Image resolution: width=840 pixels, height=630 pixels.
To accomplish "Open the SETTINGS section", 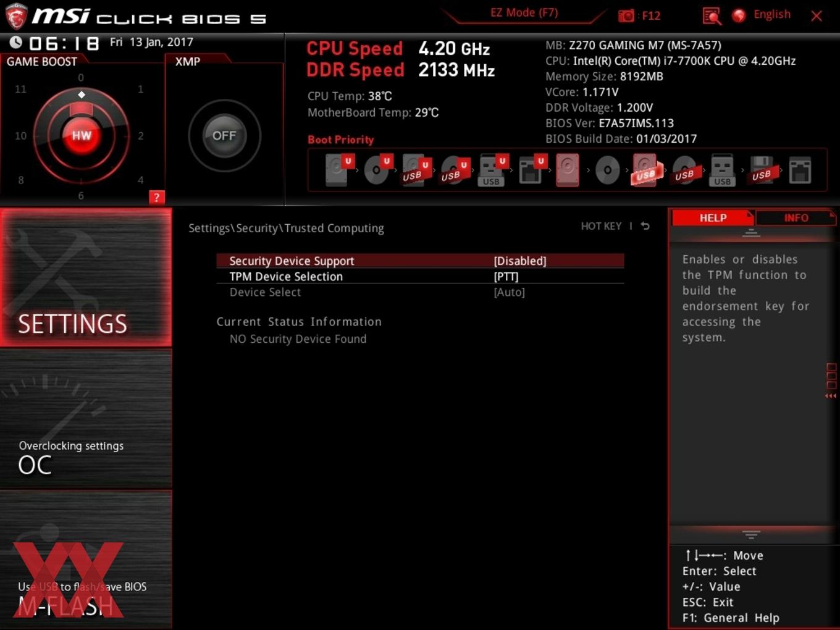I will pyautogui.click(x=86, y=277).
